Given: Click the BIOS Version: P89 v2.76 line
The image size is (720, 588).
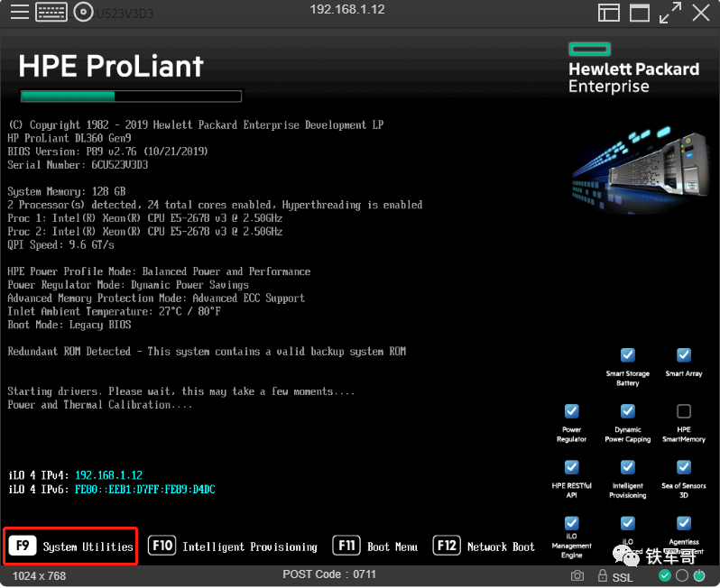Looking at the screenshot, I should click(107, 152).
